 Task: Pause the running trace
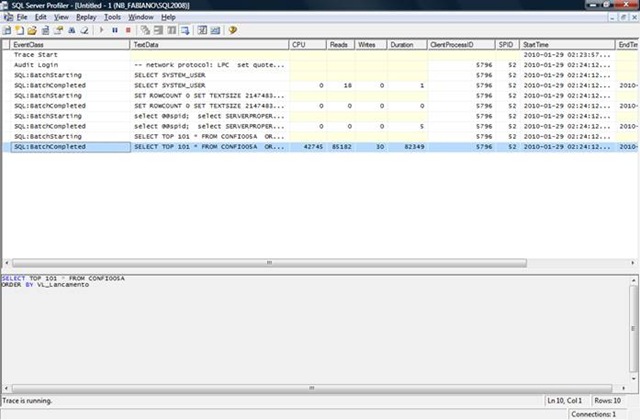pyautogui.click(x=114, y=31)
